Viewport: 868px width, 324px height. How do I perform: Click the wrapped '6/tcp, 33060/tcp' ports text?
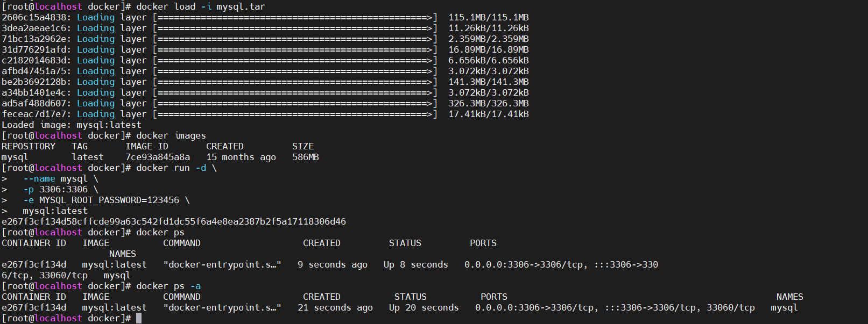pos(45,275)
